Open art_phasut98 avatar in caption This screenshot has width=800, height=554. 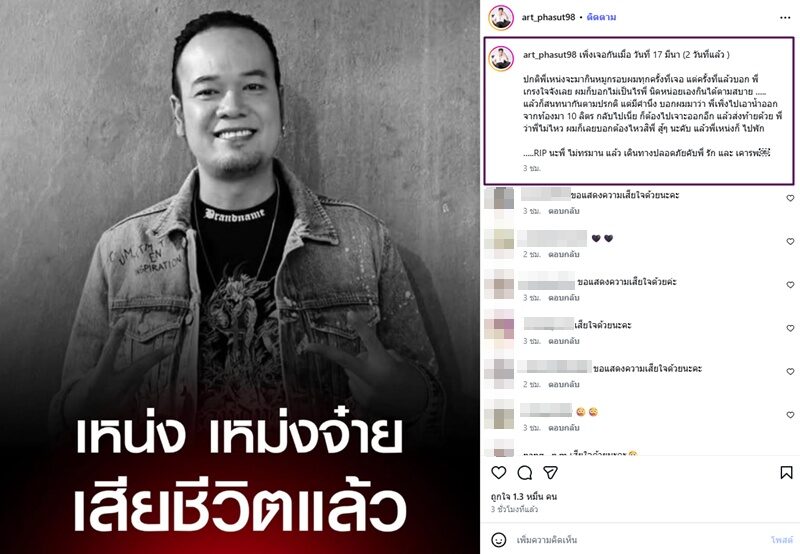(x=501, y=58)
